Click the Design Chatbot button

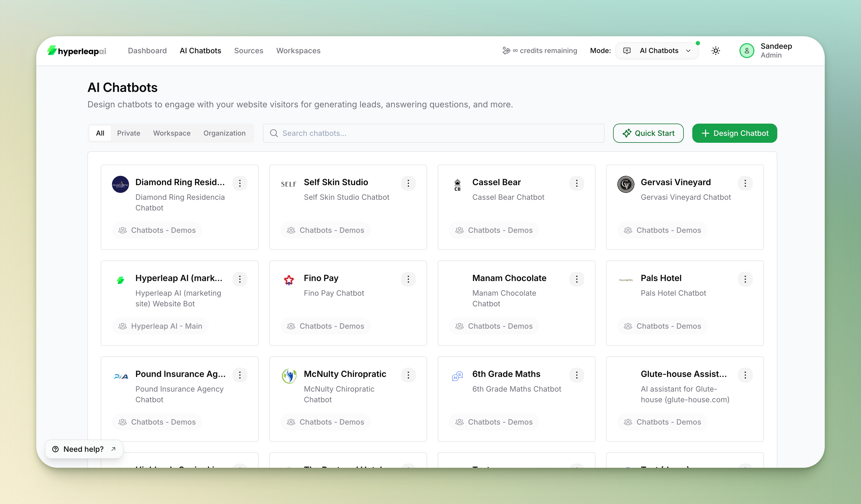click(x=734, y=133)
